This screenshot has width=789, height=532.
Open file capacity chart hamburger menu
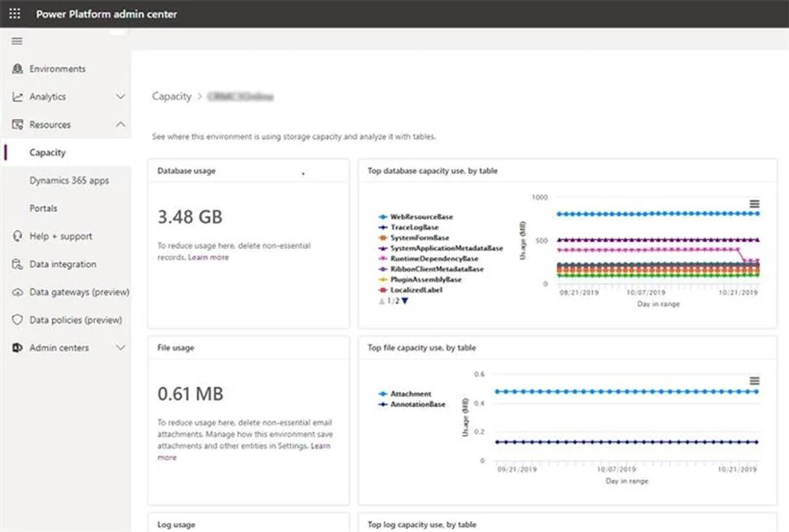point(754,381)
